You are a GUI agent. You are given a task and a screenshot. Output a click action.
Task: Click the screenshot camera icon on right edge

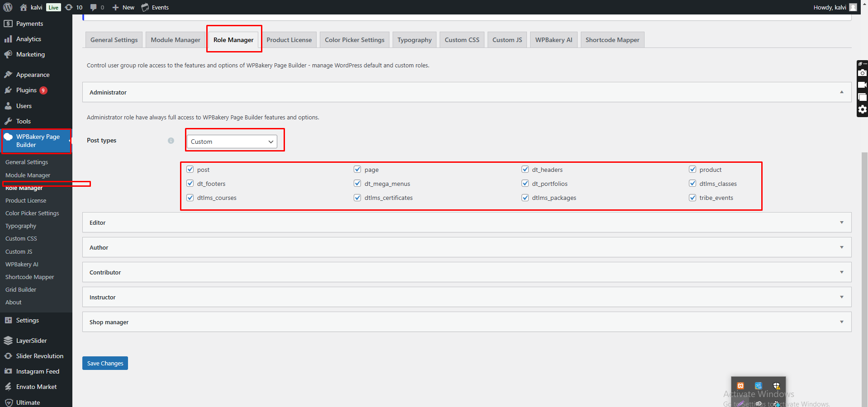(x=863, y=73)
